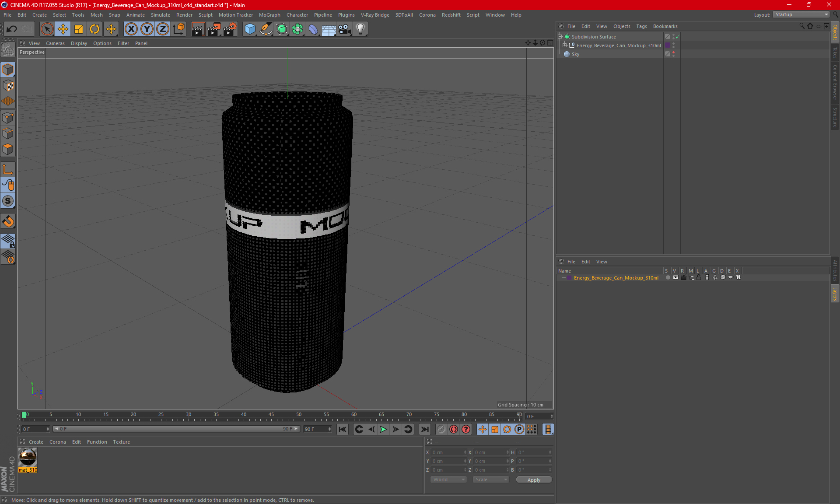This screenshot has width=840, height=504.
Task: Add a Light object
Action: click(x=360, y=29)
